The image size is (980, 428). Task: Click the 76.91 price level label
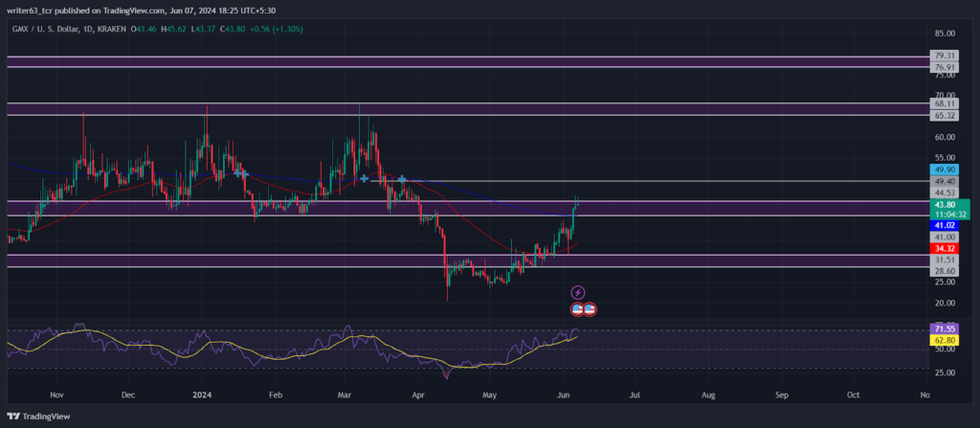(x=943, y=67)
